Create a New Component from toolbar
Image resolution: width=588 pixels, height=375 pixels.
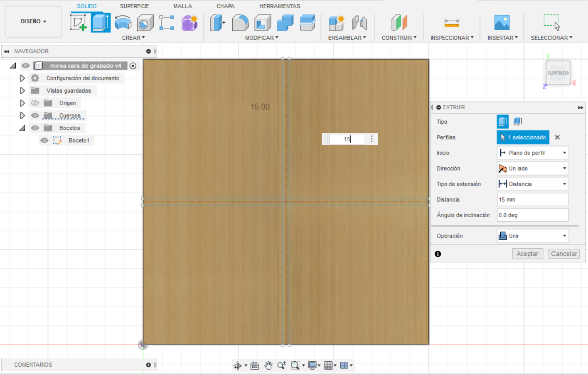tap(336, 22)
